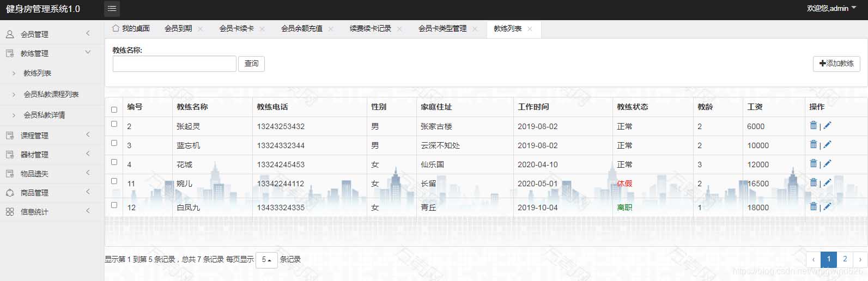
Task: Edit coach 婉儿 via pencil icon
Action: click(x=827, y=182)
